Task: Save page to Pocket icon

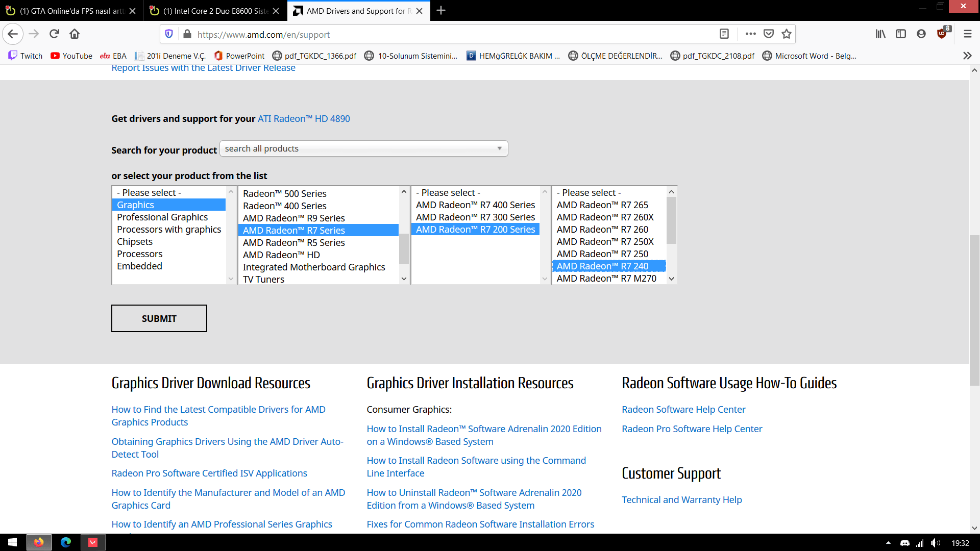Action: (x=768, y=34)
